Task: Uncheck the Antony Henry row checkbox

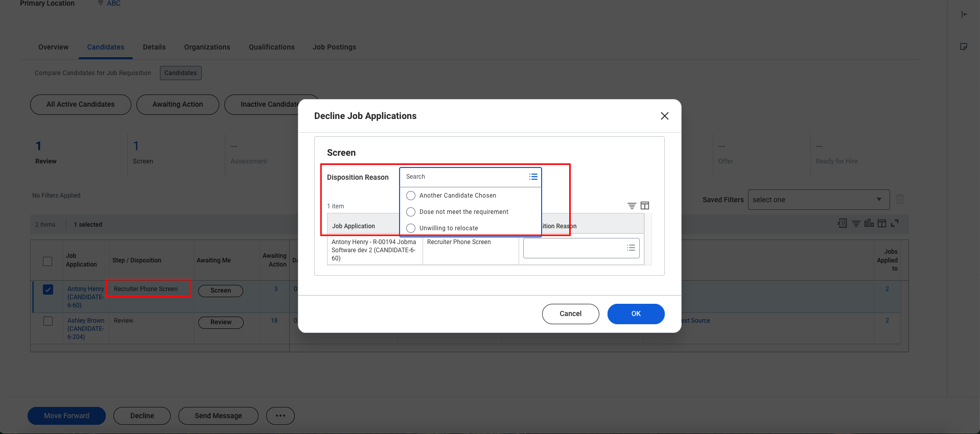Action: 48,290
